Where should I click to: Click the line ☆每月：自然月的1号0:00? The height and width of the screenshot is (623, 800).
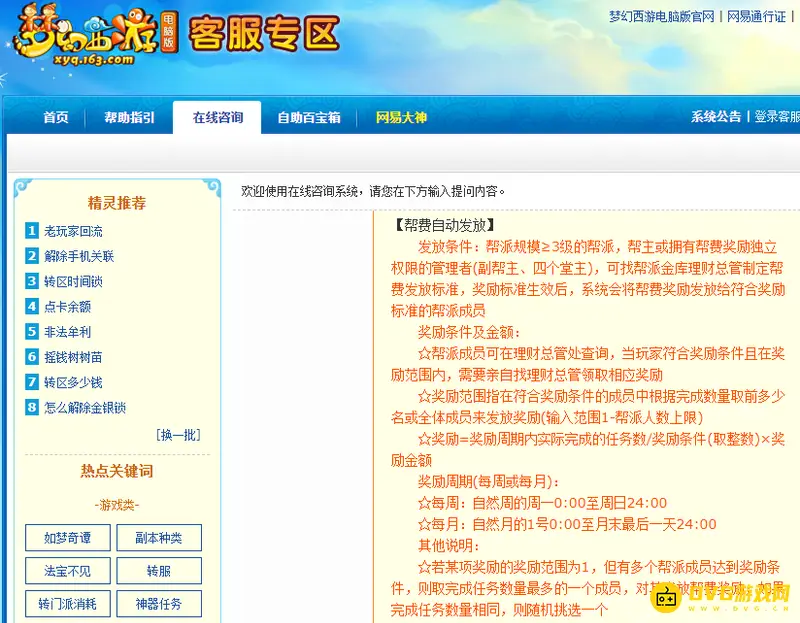tap(567, 525)
